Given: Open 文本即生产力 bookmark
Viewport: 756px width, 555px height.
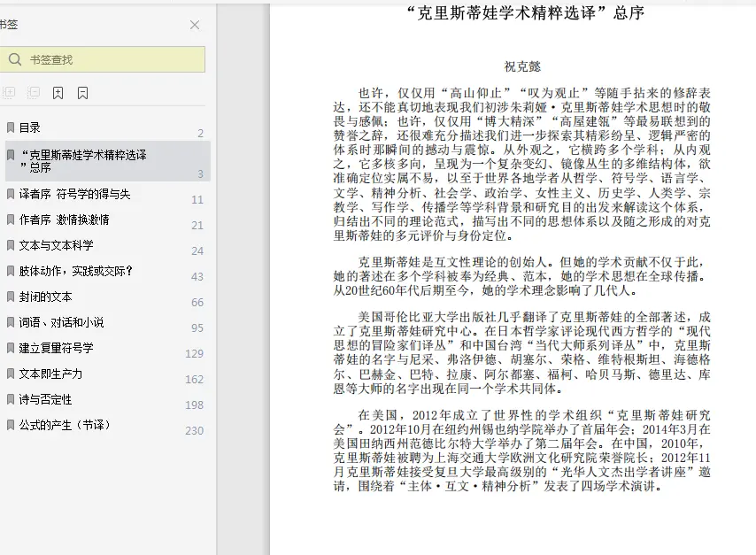Looking at the screenshot, I should tap(50, 374).
